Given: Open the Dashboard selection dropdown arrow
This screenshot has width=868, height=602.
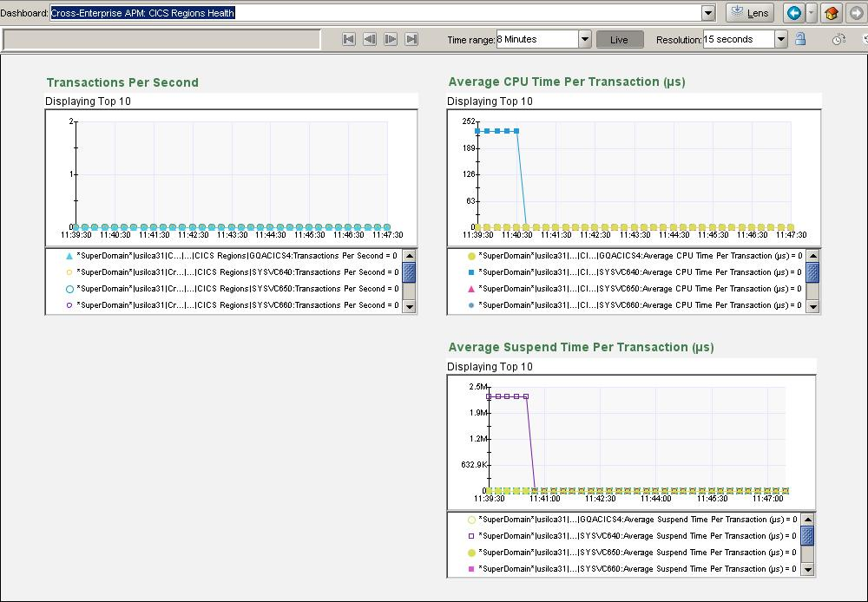Looking at the screenshot, I should [708, 13].
